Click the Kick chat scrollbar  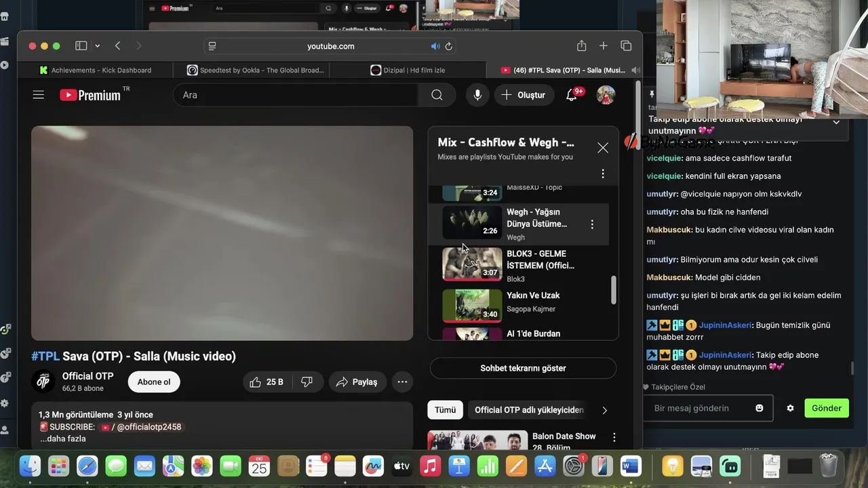[x=852, y=369]
